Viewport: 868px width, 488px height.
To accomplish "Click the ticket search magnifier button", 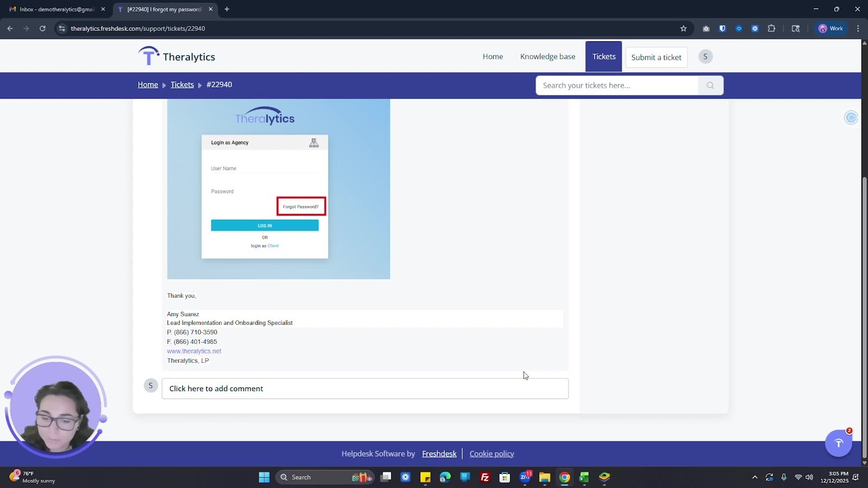I will (710, 85).
